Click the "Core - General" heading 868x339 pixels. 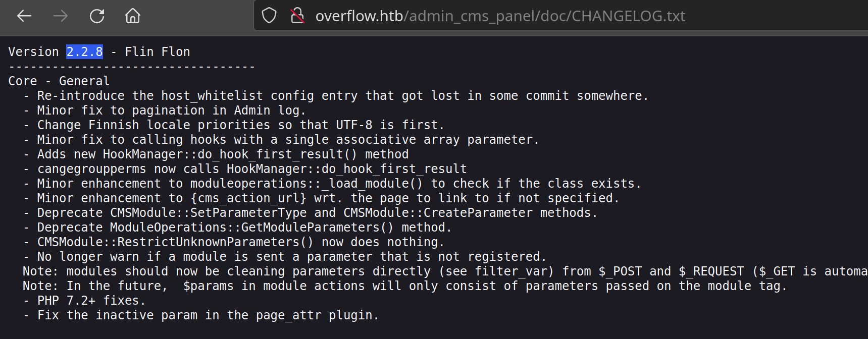[59, 81]
